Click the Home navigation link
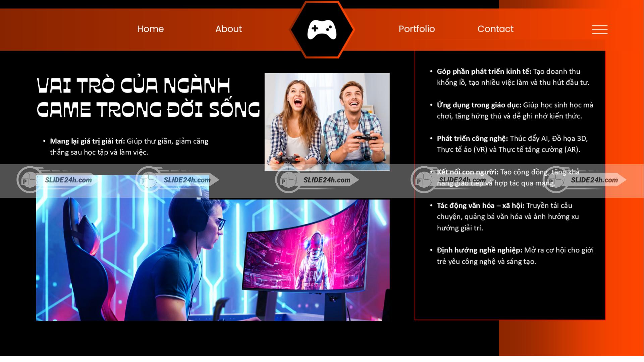Screen dimensions: 644x362 tap(150, 29)
